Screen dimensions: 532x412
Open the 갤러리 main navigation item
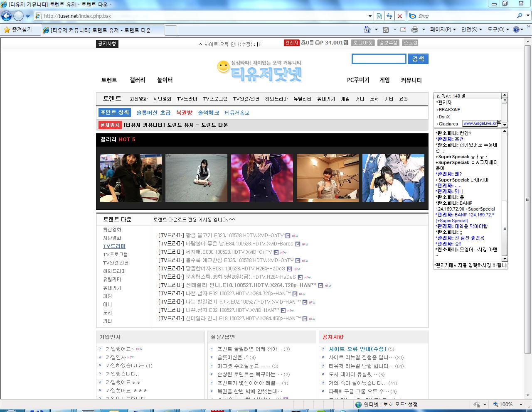point(137,80)
